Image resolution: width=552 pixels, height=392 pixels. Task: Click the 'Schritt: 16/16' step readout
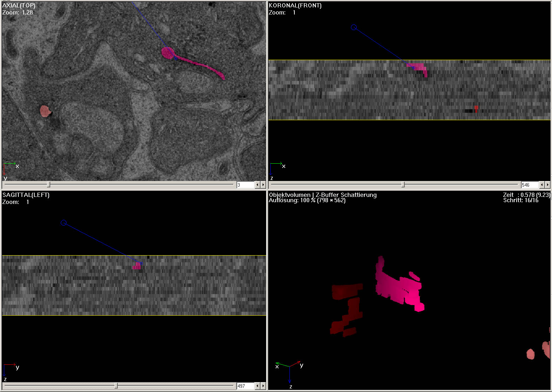521,200
